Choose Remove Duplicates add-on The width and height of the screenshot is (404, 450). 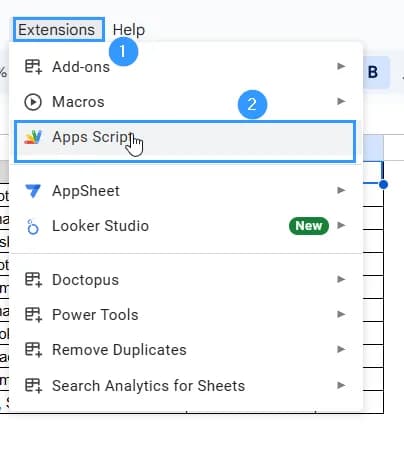tap(186, 350)
